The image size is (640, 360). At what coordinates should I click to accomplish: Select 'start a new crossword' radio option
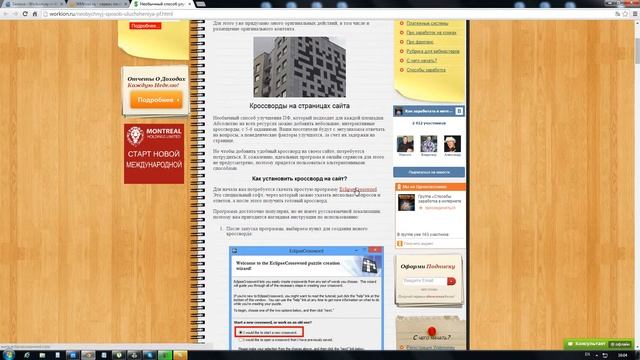(241, 333)
